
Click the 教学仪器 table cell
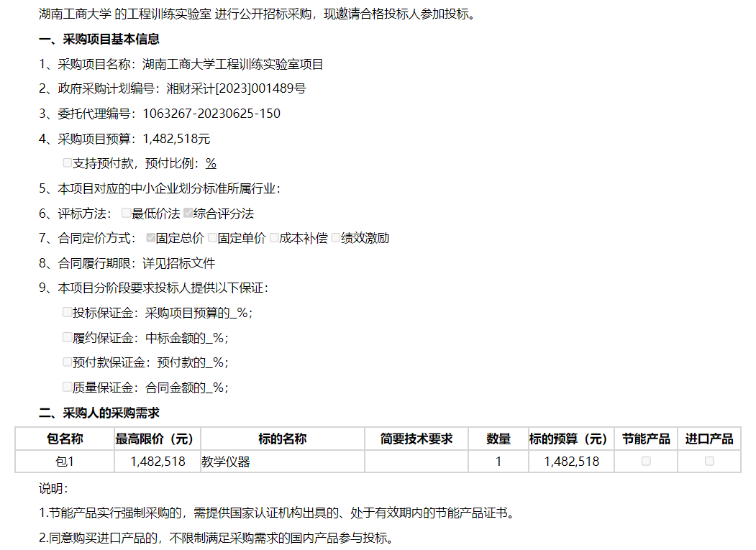pyautogui.click(x=226, y=462)
